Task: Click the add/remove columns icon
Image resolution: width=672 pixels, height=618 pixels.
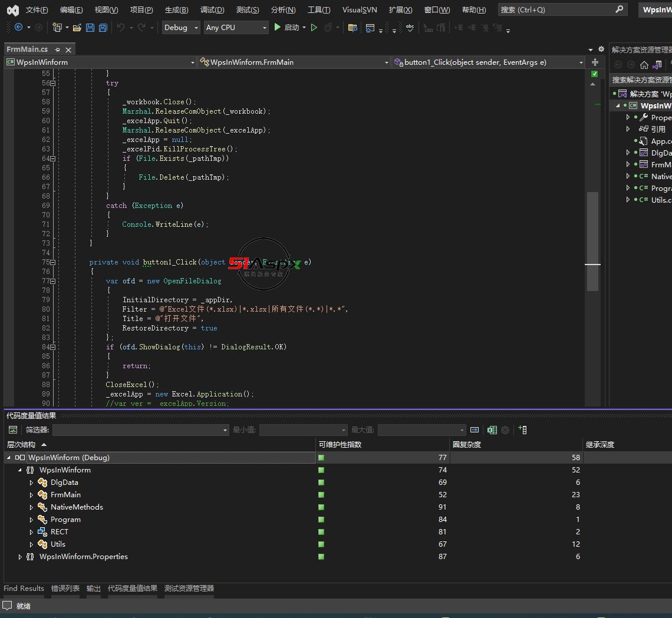Action: (522, 429)
